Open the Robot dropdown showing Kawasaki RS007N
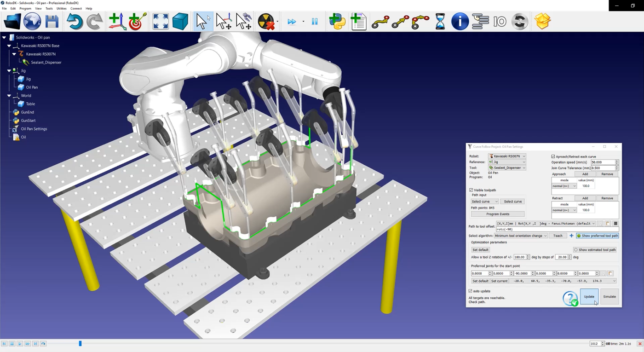Viewport: 644px width, 352px height. click(507, 156)
